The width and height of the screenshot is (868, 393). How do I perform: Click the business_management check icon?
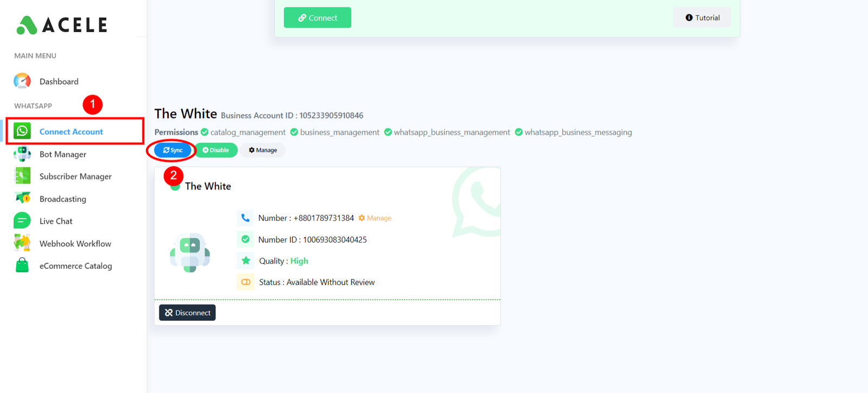coord(294,132)
